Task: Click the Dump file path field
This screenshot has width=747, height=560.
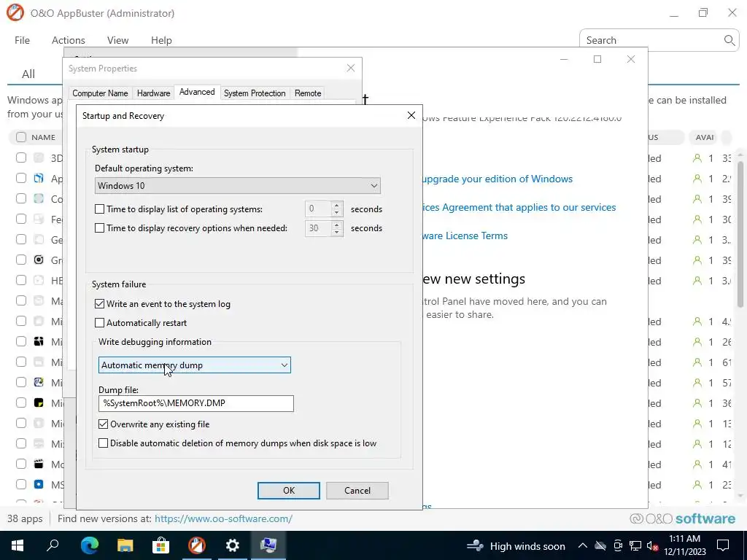Action: pyautogui.click(x=196, y=403)
